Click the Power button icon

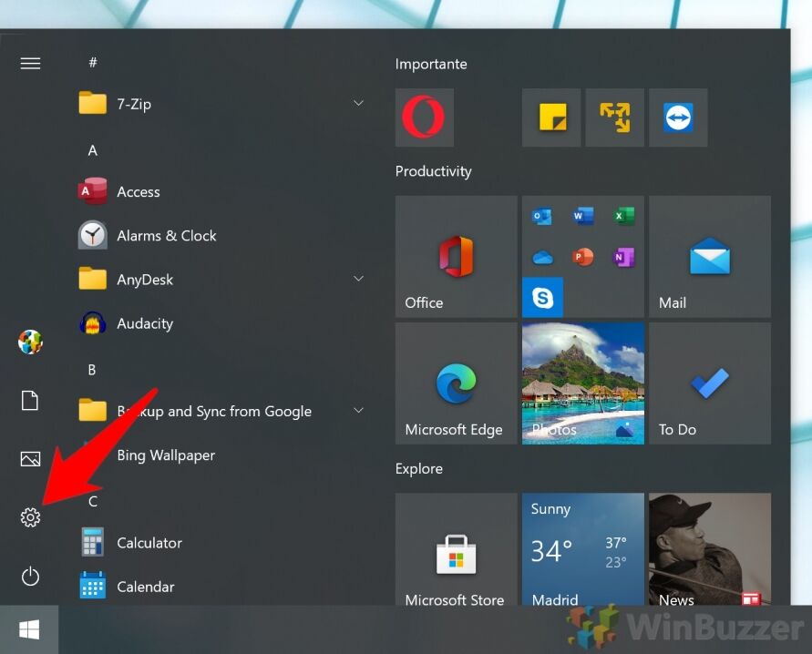30,576
